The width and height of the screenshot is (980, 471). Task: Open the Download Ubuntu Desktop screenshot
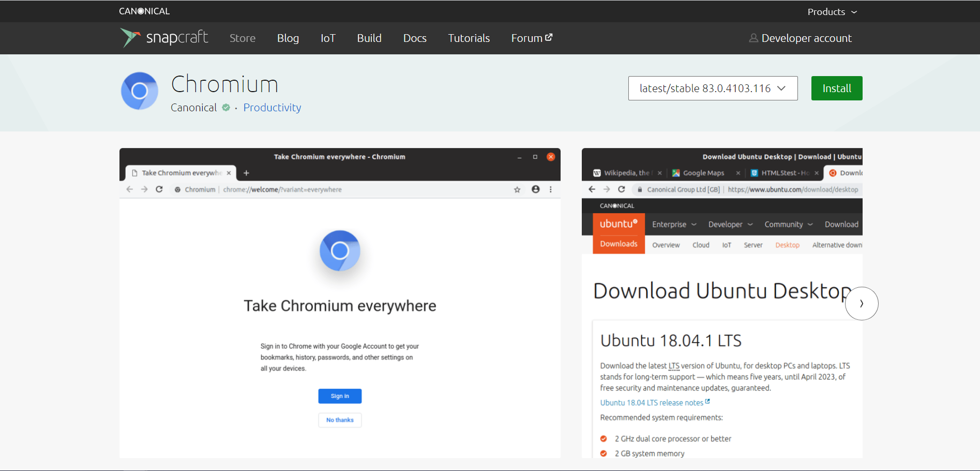point(722,303)
